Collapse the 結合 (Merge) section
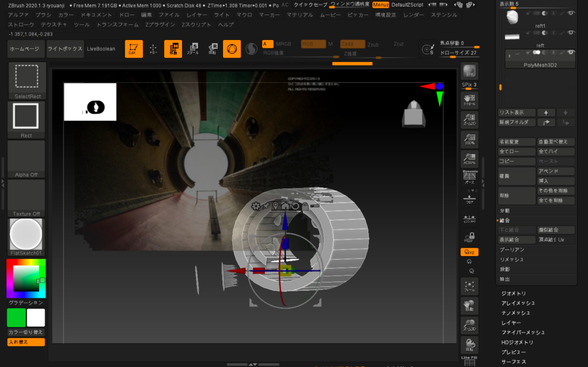Screen dimensions: 588x367 [504, 220]
